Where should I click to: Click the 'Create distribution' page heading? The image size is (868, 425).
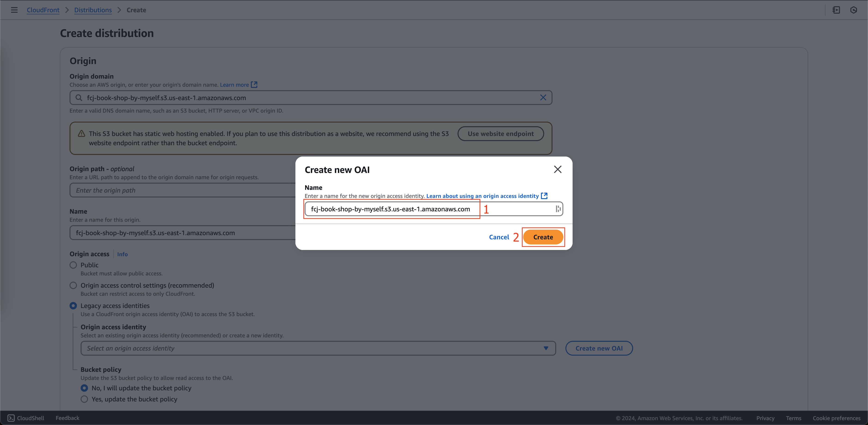pyautogui.click(x=107, y=33)
